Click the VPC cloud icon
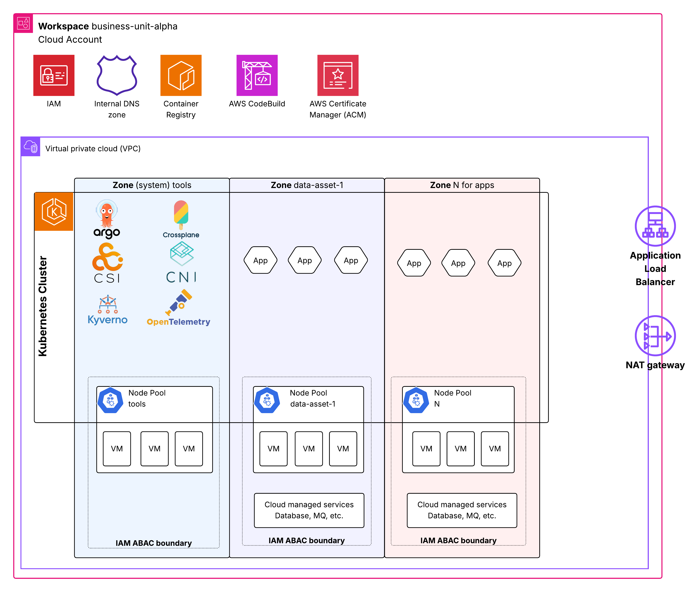The width and height of the screenshot is (700, 592). 31,147
